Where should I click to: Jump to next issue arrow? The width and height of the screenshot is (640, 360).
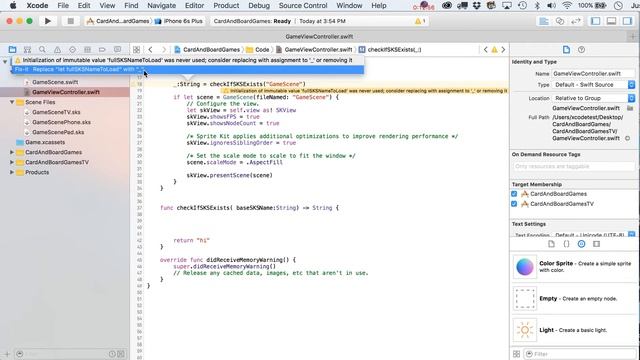point(503,49)
